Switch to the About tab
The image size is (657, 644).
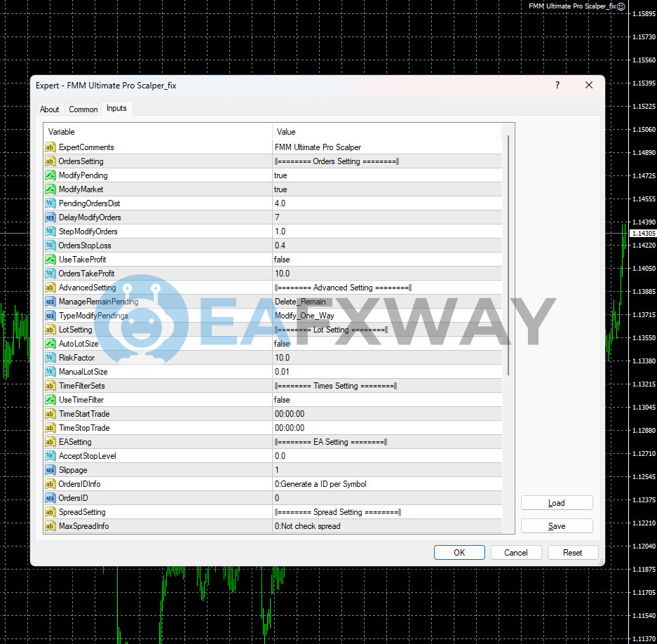click(x=50, y=109)
